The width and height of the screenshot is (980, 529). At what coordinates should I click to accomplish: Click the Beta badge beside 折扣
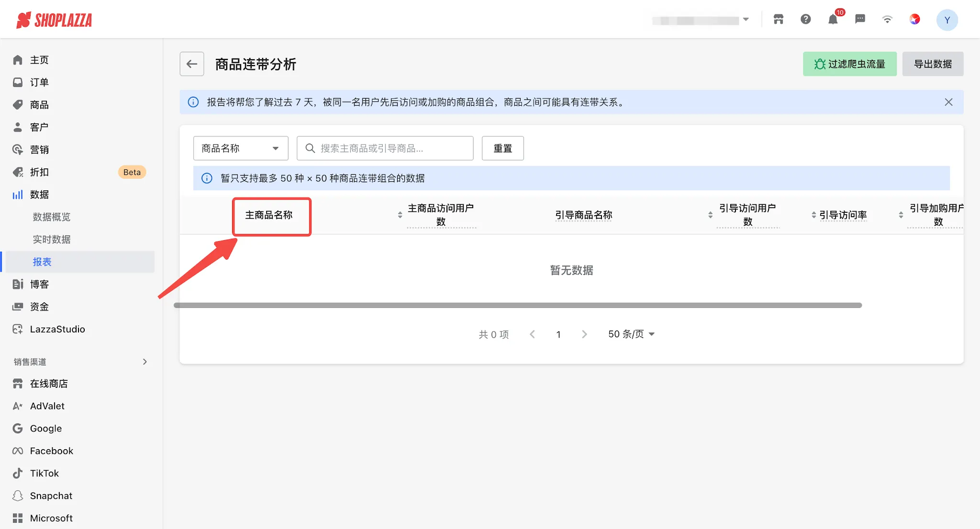(x=132, y=172)
